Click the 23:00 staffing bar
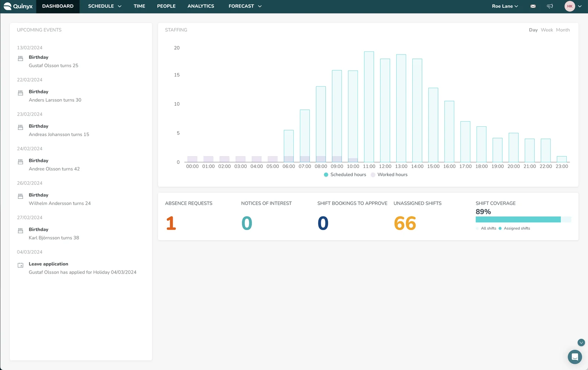Screen dimensions: 588x370 562,159
